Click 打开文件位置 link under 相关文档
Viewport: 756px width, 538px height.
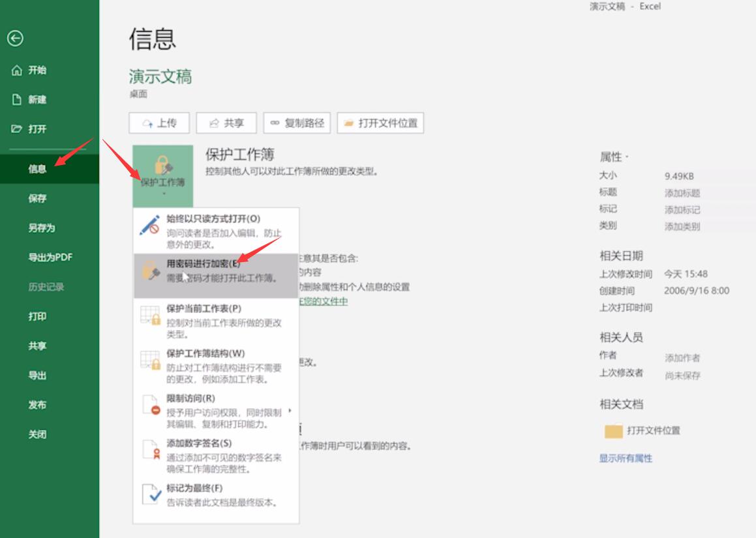(x=654, y=430)
